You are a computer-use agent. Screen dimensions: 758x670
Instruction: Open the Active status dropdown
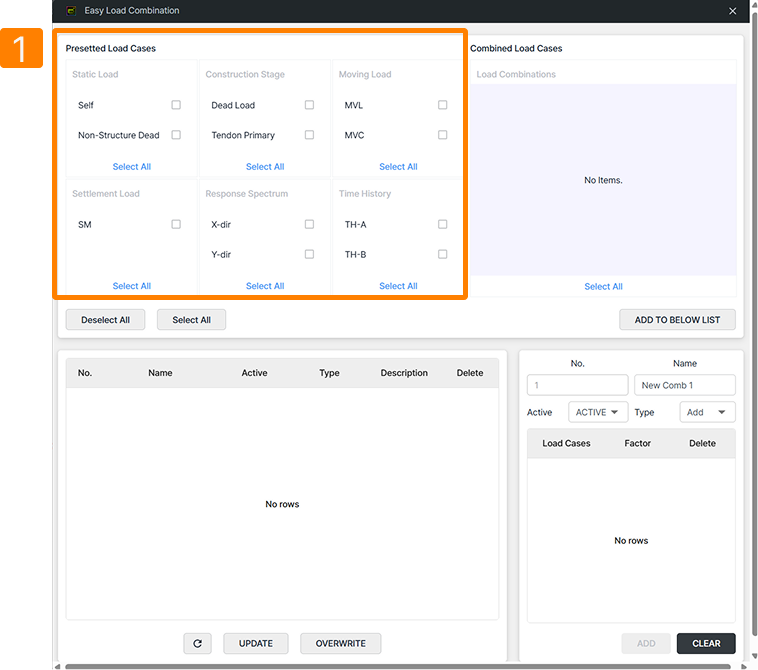click(x=598, y=412)
